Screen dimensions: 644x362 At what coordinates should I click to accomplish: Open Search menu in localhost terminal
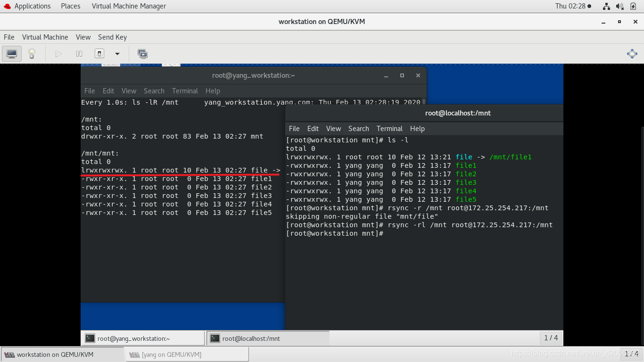(x=359, y=129)
